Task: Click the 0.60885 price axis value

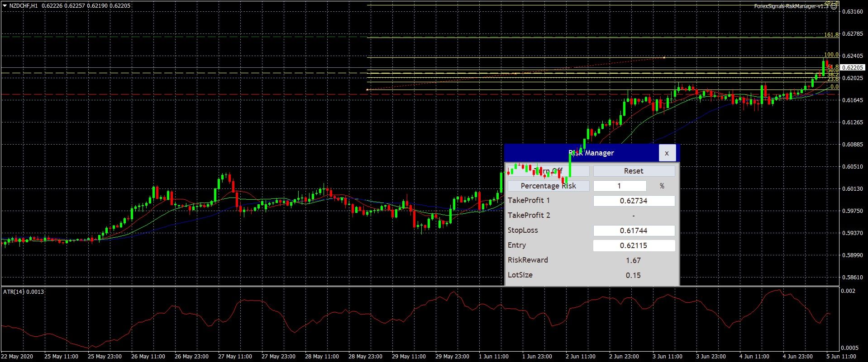Action: (x=853, y=145)
